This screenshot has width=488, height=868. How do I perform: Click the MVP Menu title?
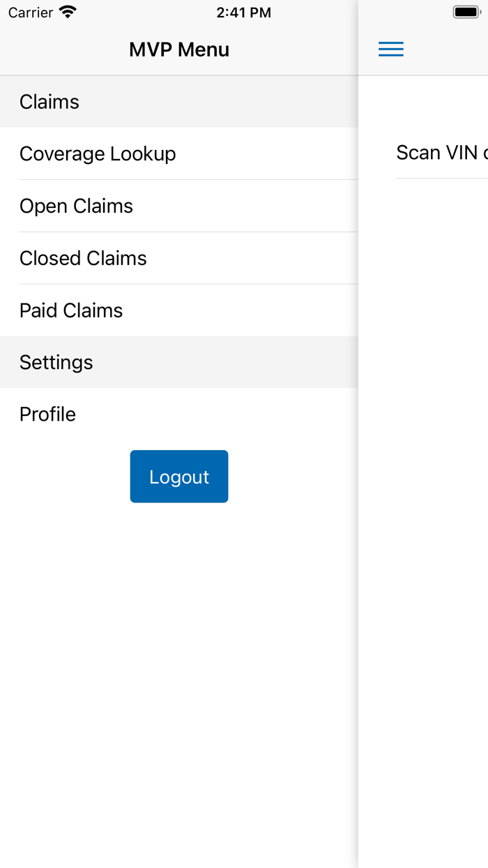tap(178, 49)
